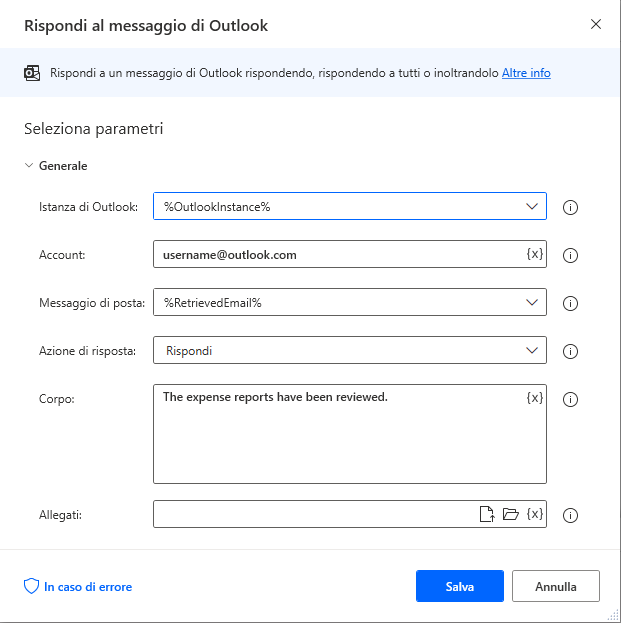621x623 pixels.
Task: Insert variable in Allegati field
Action: click(x=535, y=514)
